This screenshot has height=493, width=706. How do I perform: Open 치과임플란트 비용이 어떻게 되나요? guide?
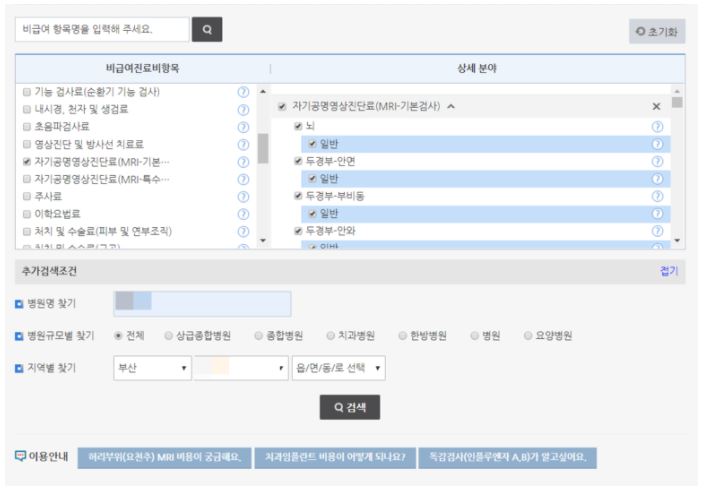coord(335,458)
